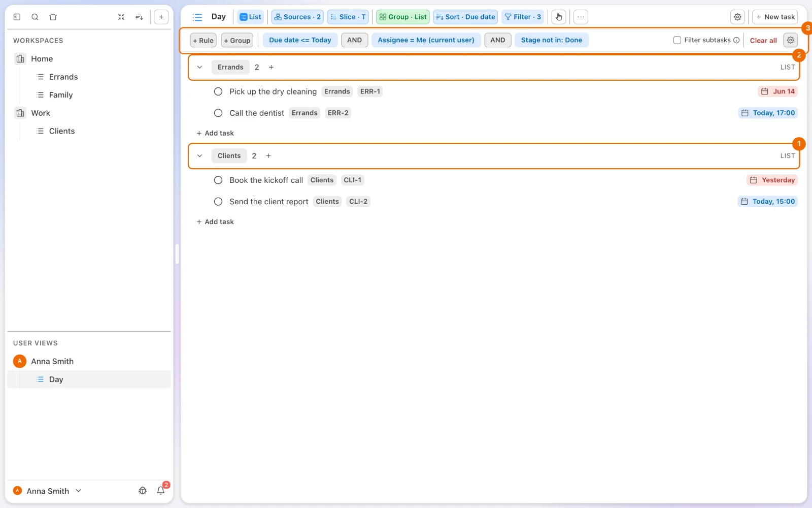
Task: Edit the Due date <= Today filter
Action: 300,40
